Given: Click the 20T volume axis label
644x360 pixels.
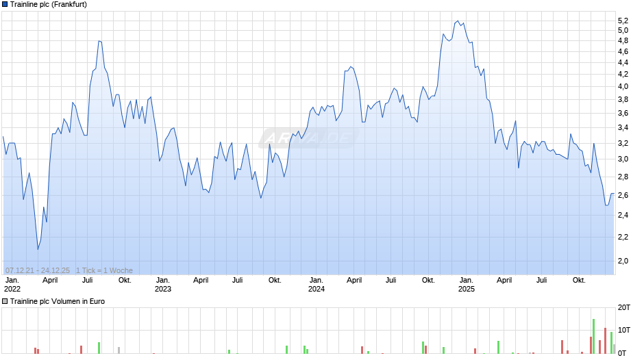Looking at the screenshot, I should (624, 307).
